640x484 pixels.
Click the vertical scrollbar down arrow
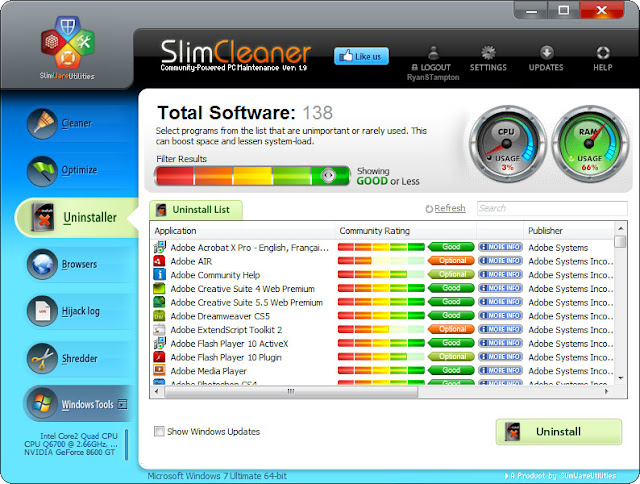coord(620,378)
